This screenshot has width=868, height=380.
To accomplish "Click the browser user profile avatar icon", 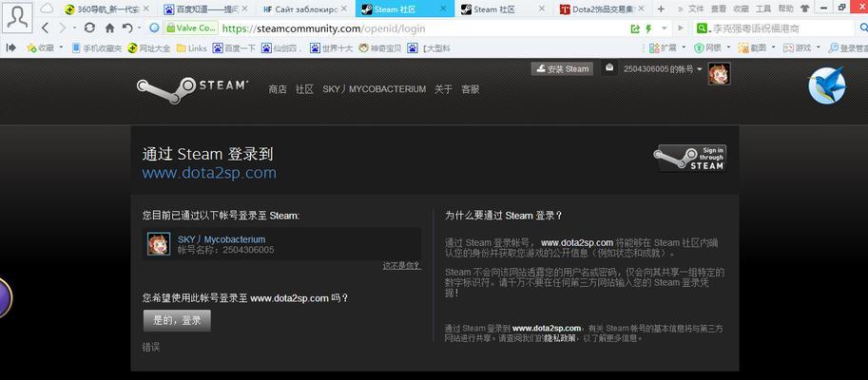I will pyautogui.click(x=18, y=16).
